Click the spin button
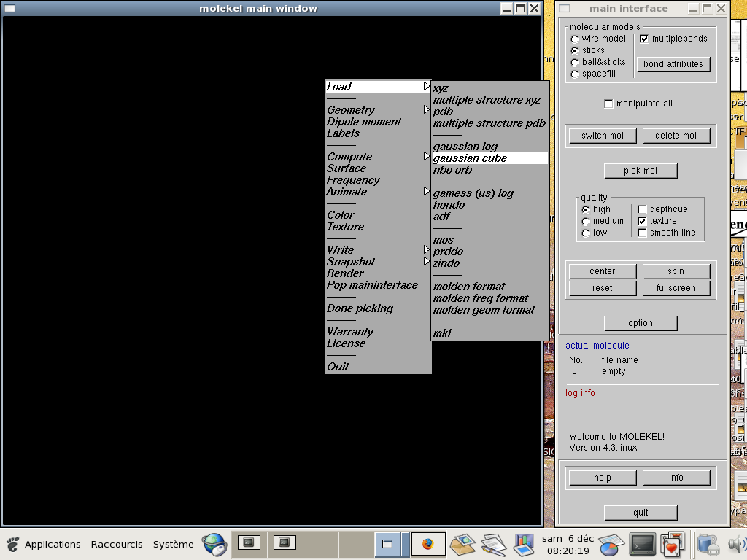 (x=676, y=271)
